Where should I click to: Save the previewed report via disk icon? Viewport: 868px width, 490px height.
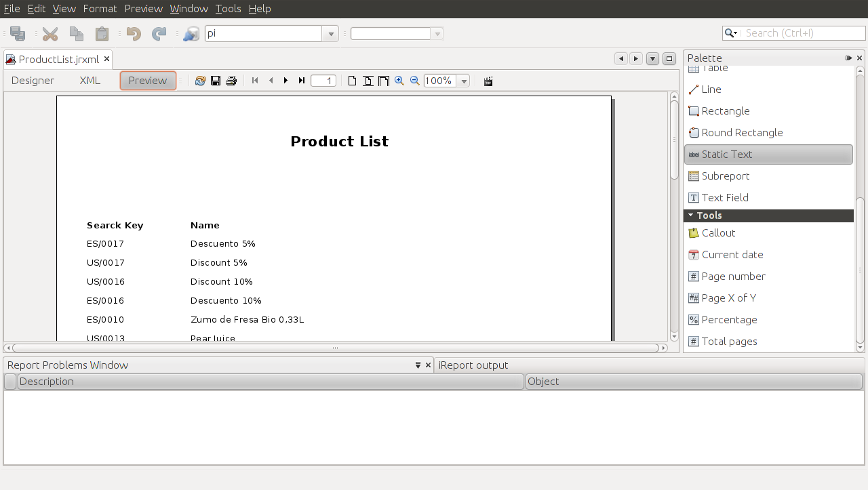(216, 81)
